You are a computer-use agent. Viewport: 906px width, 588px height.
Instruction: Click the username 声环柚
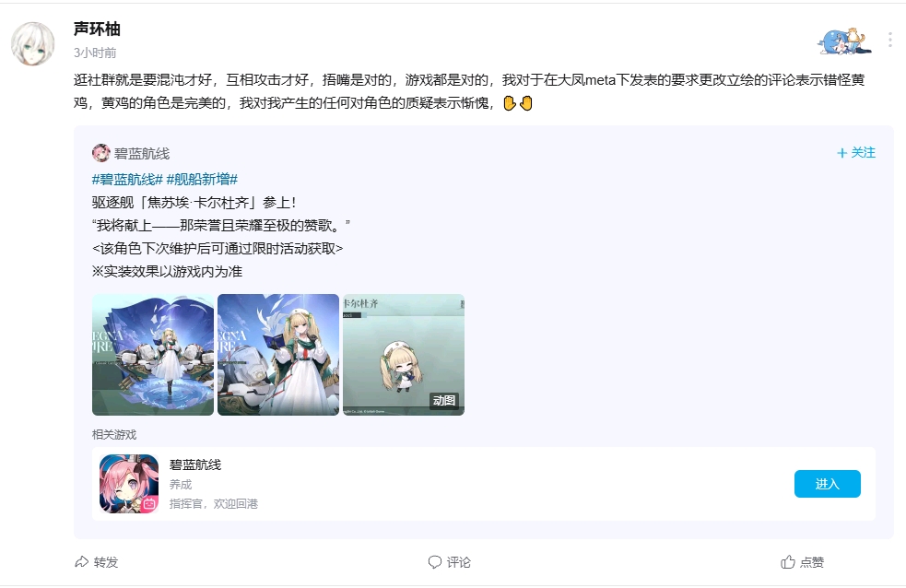(x=97, y=29)
